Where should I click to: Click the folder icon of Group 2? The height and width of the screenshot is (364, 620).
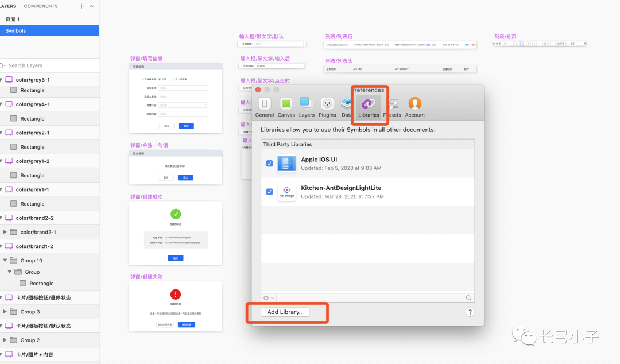point(13,340)
